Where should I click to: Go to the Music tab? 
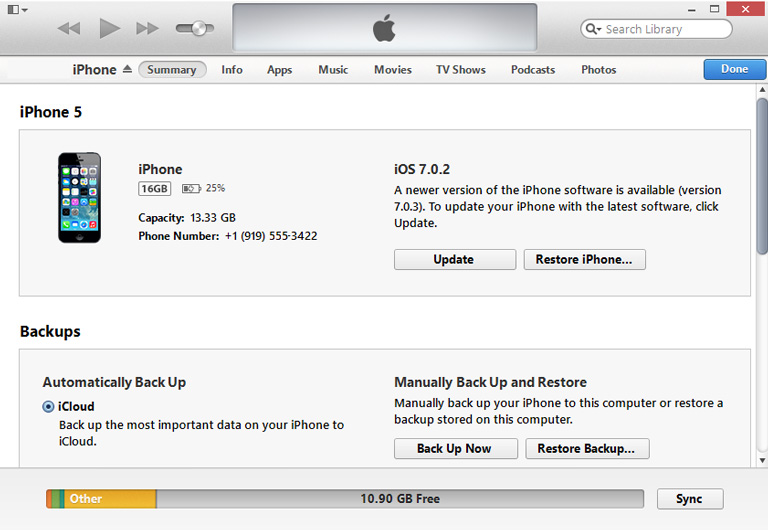click(333, 70)
